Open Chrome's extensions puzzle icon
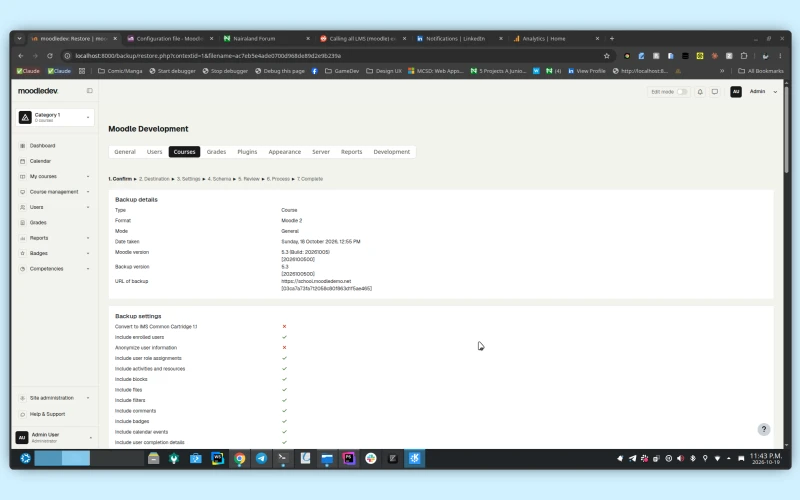The height and width of the screenshot is (500, 800). tap(744, 56)
